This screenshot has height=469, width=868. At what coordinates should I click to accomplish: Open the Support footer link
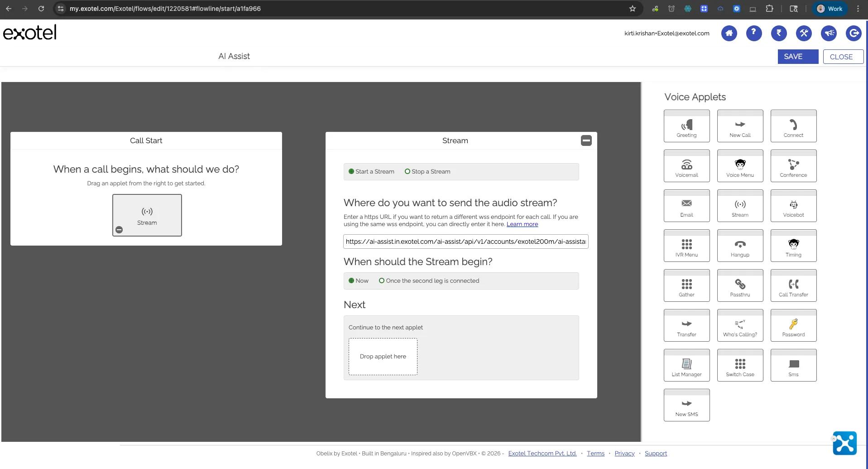tap(656, 454)
